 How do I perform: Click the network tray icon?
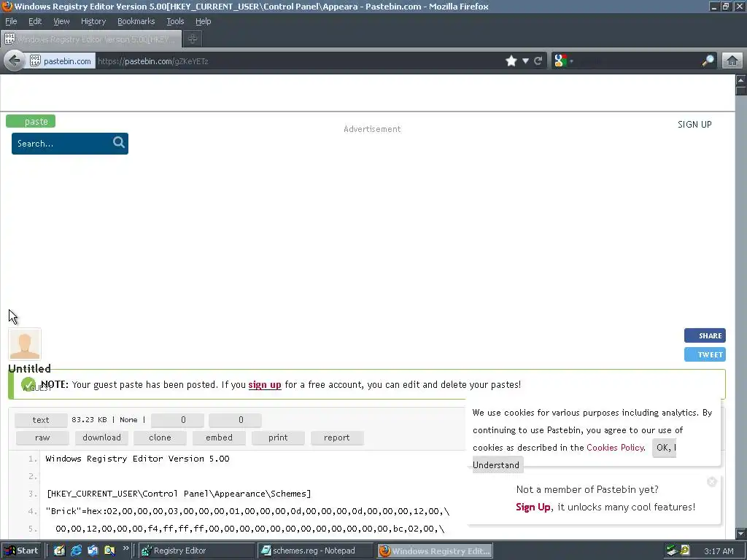coord(672,551)
